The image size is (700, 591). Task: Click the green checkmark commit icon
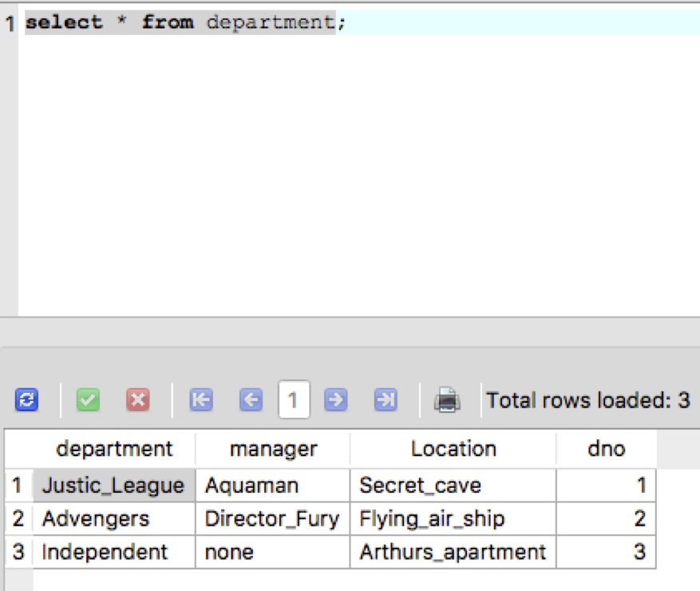coord(88,400)
